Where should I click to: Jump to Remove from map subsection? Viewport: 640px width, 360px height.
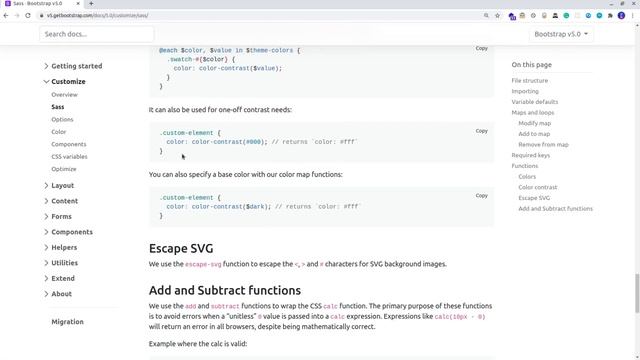[543, 144]
